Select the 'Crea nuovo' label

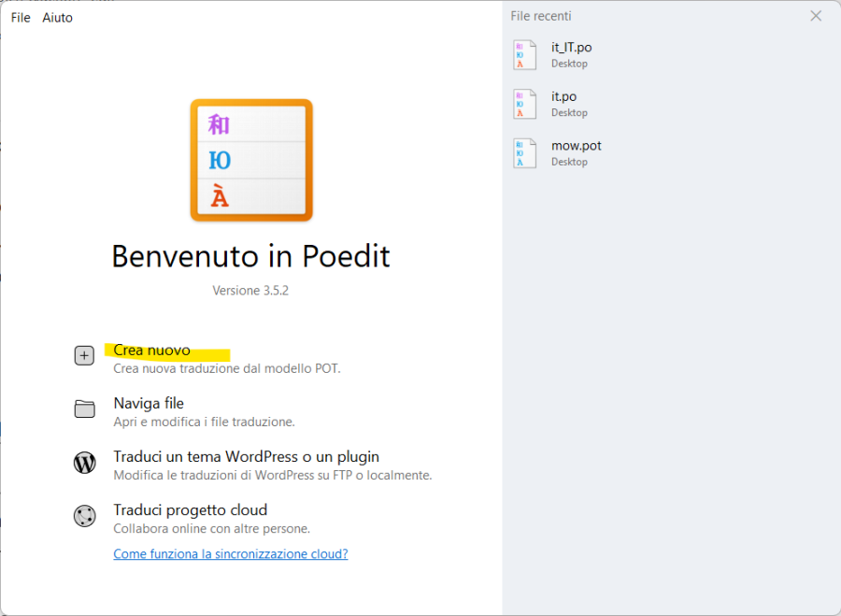pyautogui.click(x=151, y=351)
